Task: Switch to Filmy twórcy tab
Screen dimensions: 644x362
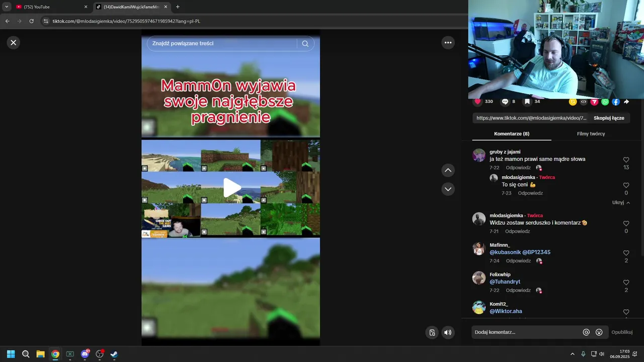Action: [591, 134]
